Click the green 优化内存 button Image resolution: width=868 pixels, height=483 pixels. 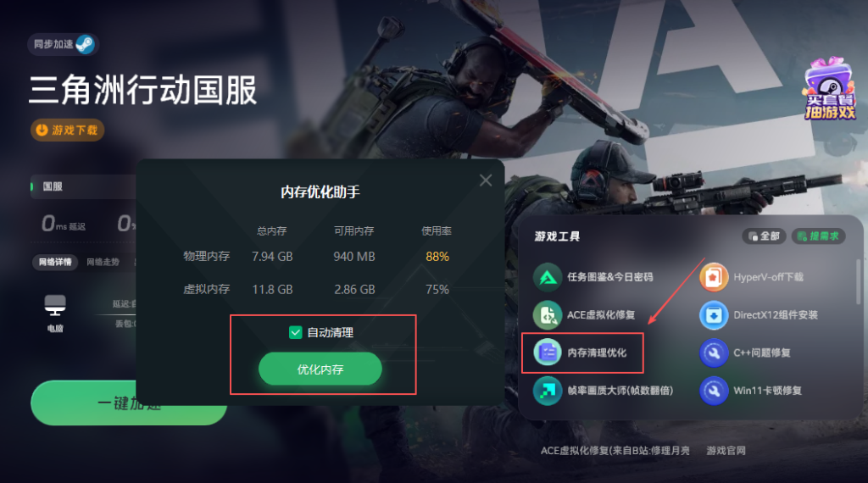pyautogui.click(x=320, y=369)
